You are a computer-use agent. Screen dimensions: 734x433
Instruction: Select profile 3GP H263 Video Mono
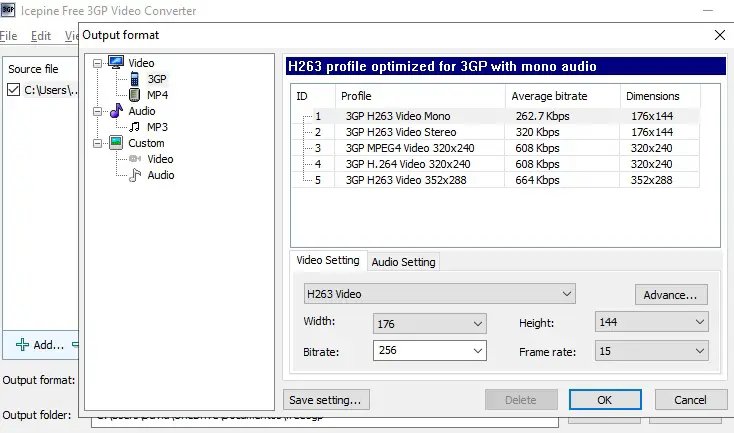398,116
